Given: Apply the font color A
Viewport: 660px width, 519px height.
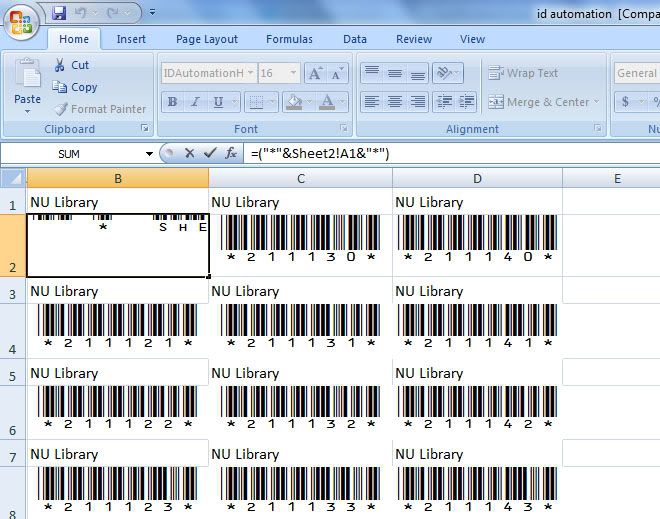Looking at the screenshot, I should tap(327, 102).
